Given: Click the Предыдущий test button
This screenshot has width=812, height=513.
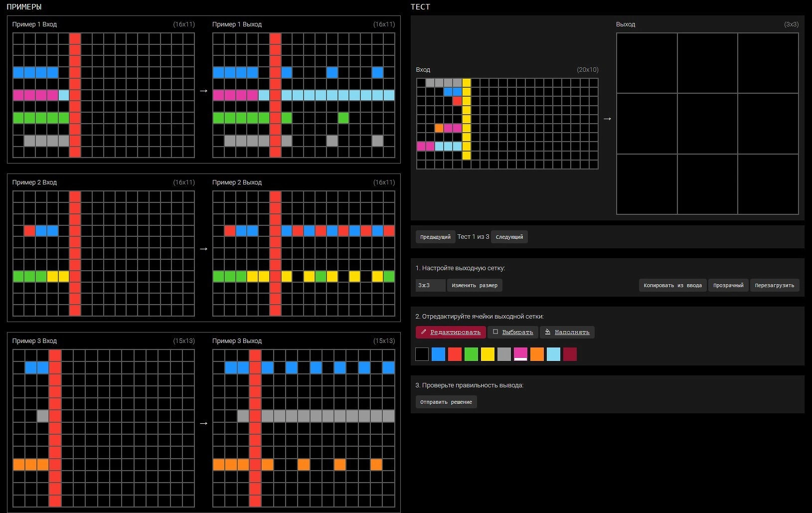Looking at the screenshot, I should (x=435, y=237).
